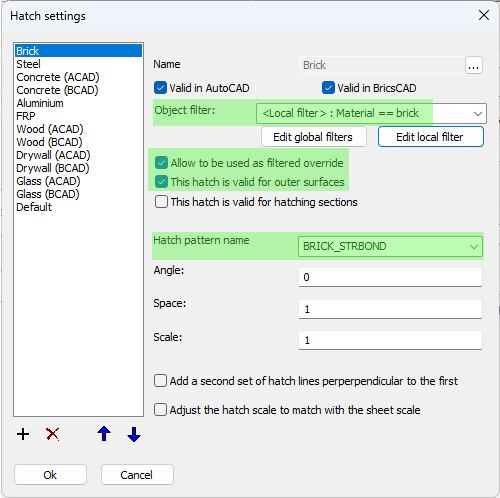Toggle Valid in AutoCAD checkbox
The width and height of the screenshot is (500, 498).
(160, 88)
